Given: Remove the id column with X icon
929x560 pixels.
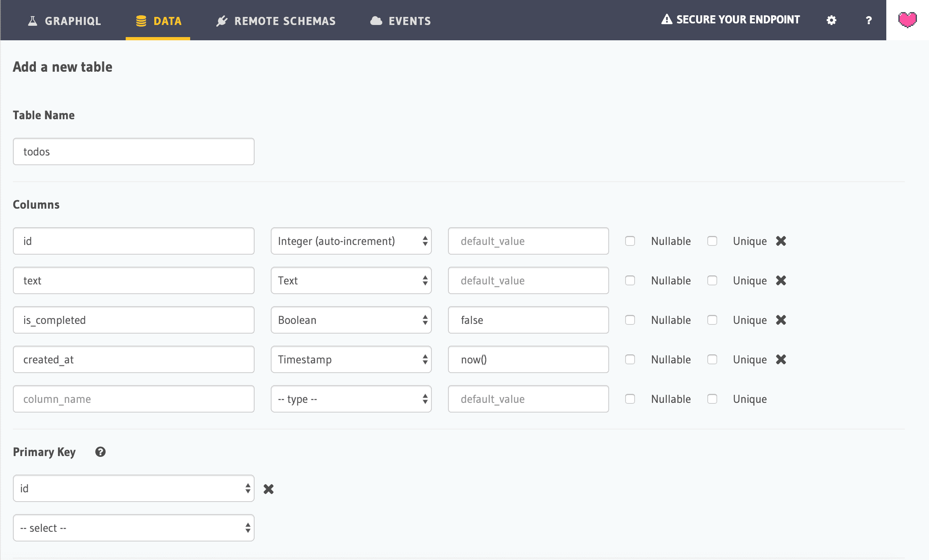Looking at the screenshot, I should coord(781,241).
